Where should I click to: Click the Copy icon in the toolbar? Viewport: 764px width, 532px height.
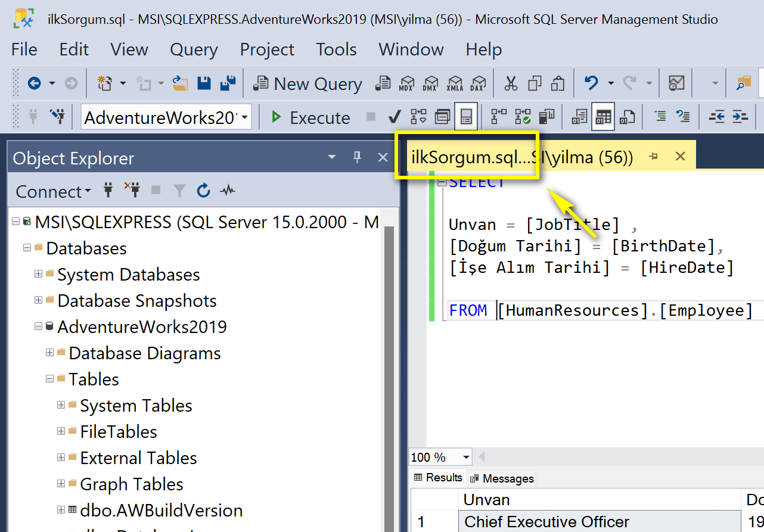pos(535,83)
